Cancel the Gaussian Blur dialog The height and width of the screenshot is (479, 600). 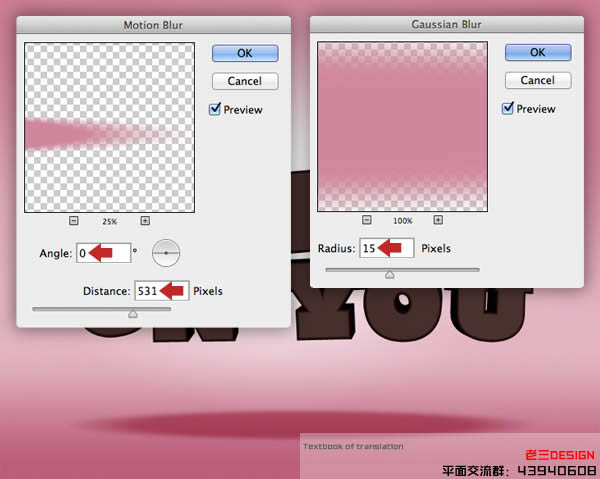click(538, 80)
